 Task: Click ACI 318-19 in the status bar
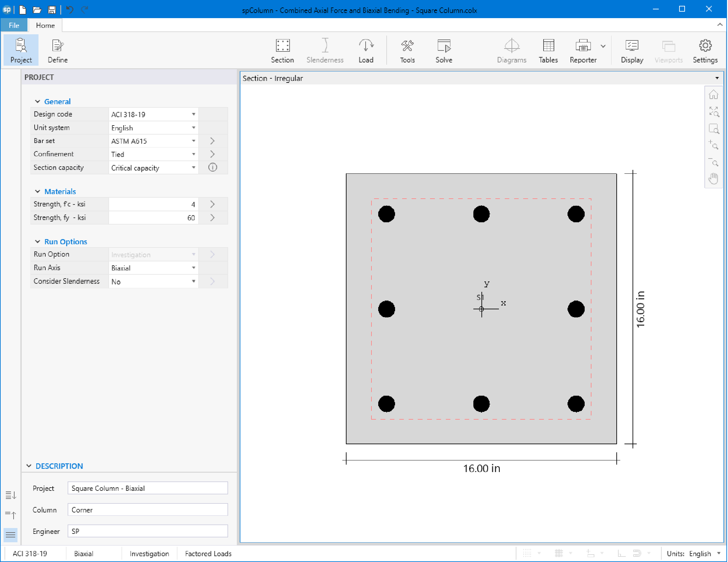pyautogui.click(x=30, y=554)
